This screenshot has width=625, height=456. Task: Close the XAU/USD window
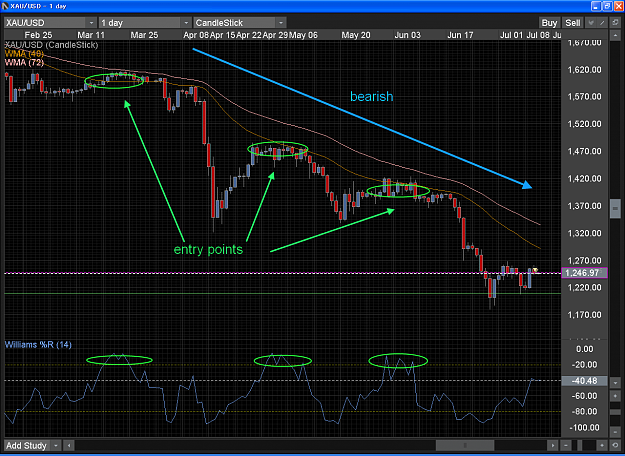click(617, 6)
